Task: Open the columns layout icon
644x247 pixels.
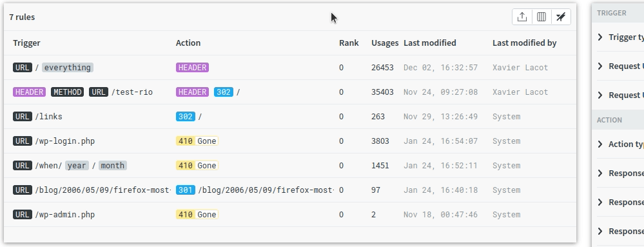Action: pos(542,17)
